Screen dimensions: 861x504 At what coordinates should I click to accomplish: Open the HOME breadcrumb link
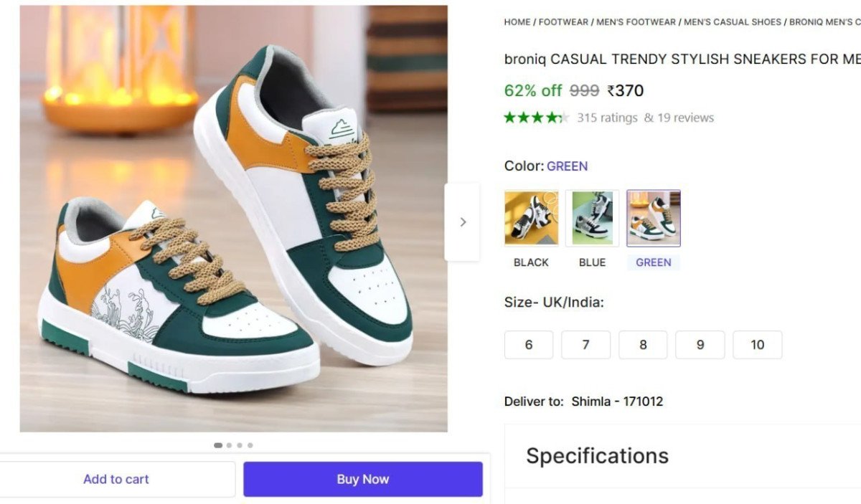click(517, 22)
